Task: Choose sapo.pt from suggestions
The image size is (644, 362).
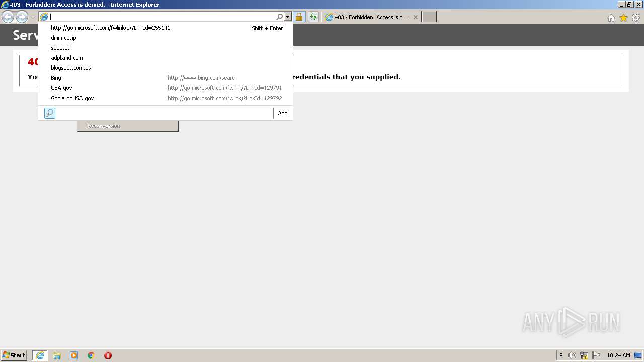Action: click(166, 48)
